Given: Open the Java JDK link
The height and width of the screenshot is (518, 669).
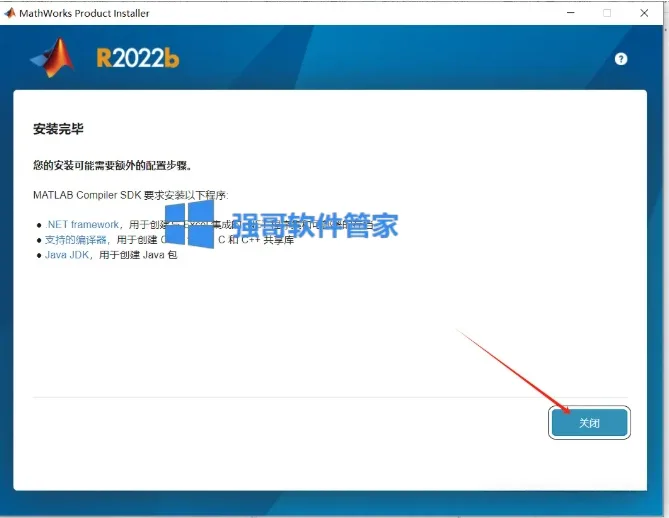Looking at the screenshot, I should coord(67,255).
